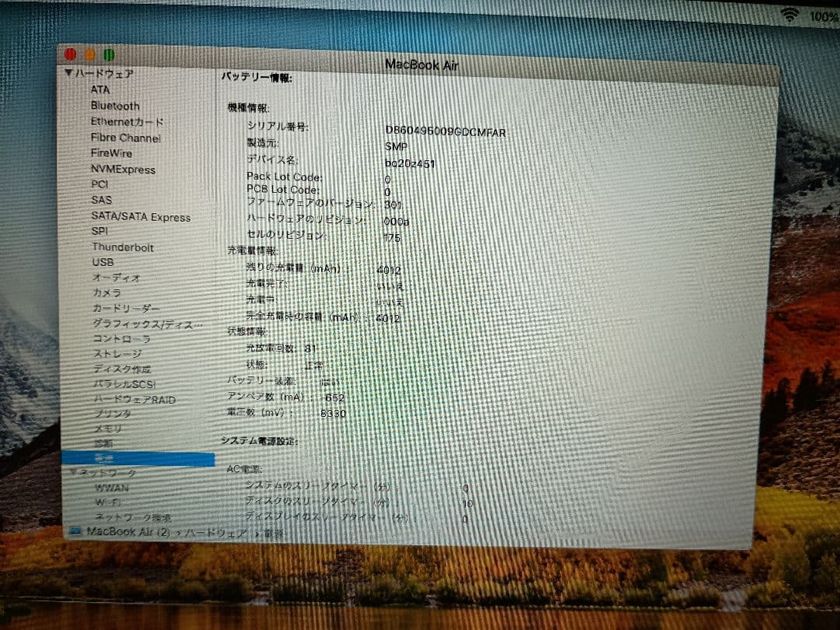The height and width of the screenshot is (630, 840).
Task: Click the Pack Lot Code label
Action: click(285, 177)
